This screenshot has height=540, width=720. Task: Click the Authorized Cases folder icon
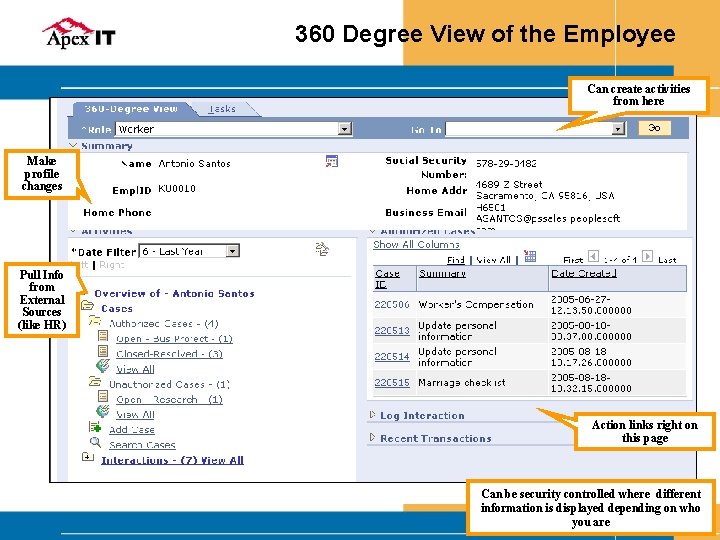pos(95,321)
